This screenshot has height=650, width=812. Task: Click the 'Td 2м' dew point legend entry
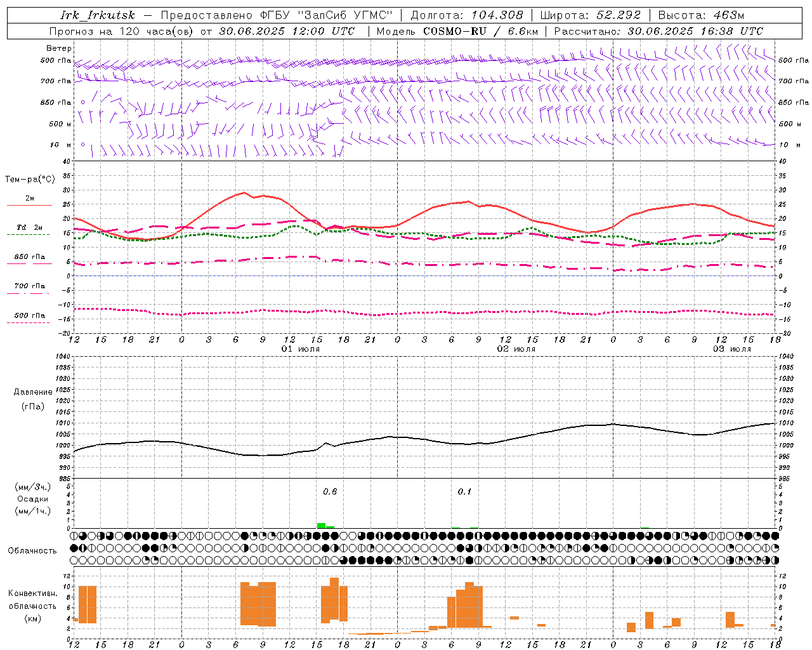click(30, 227)
